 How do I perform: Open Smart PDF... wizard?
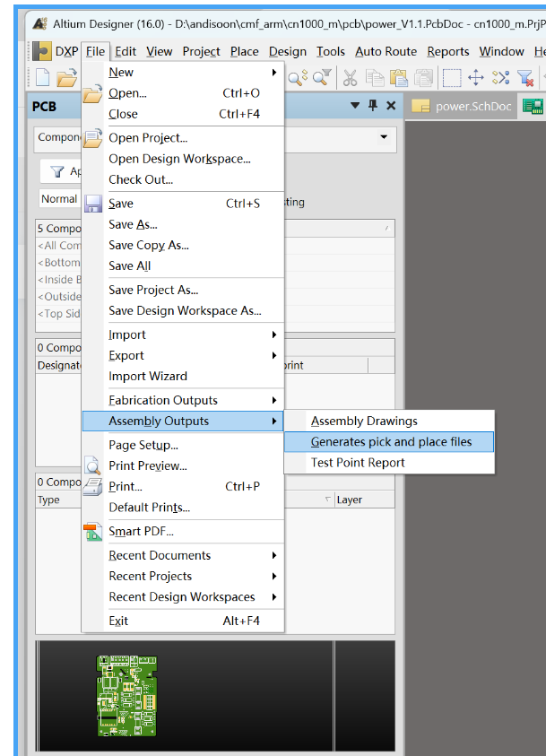pos(183,531)
